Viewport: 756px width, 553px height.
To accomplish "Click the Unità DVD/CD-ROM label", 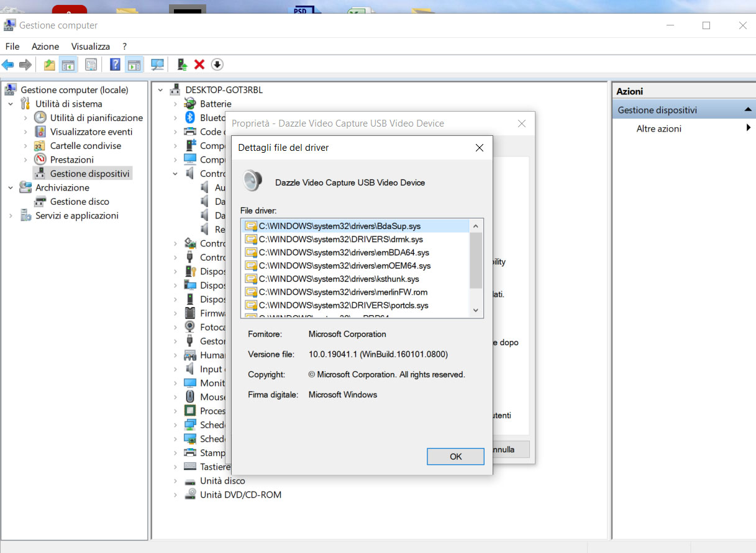I will click(x=240, y=495).
